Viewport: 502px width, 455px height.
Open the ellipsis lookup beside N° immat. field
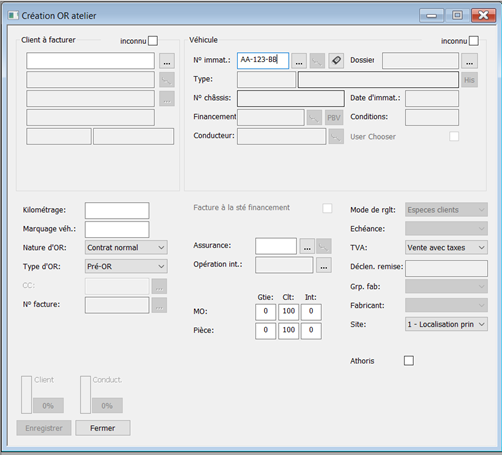299,61
